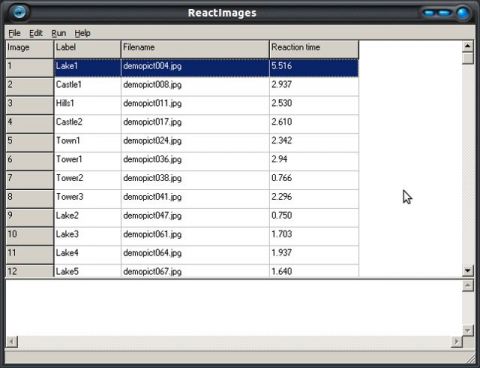Click the 0.766 reaction time cell

point(314,180)
